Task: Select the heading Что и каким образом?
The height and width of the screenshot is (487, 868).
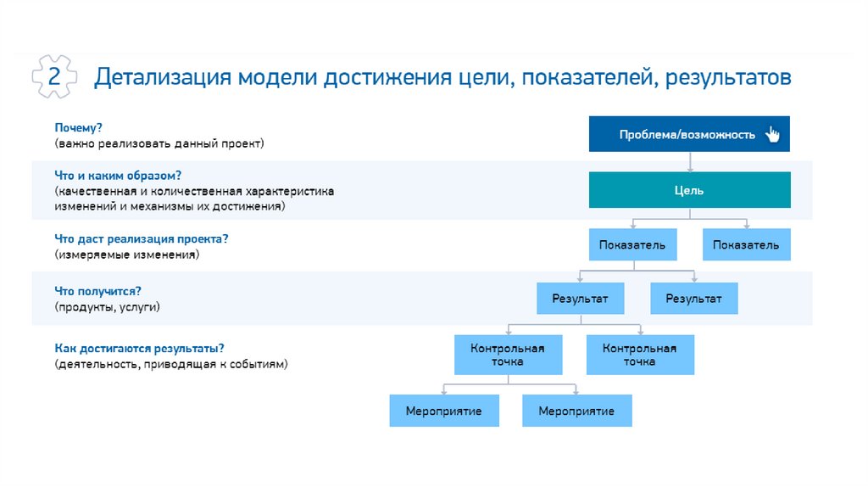Action: tap(118, 175)
